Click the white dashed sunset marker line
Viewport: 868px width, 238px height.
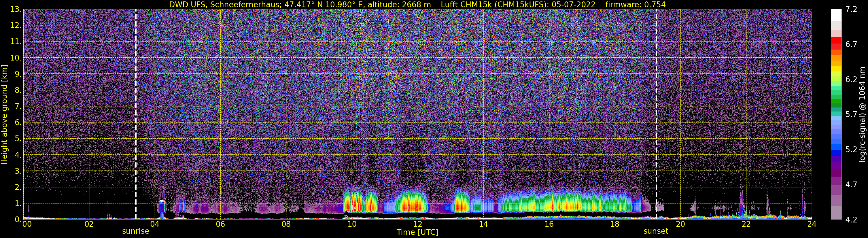tap(656, 114)
